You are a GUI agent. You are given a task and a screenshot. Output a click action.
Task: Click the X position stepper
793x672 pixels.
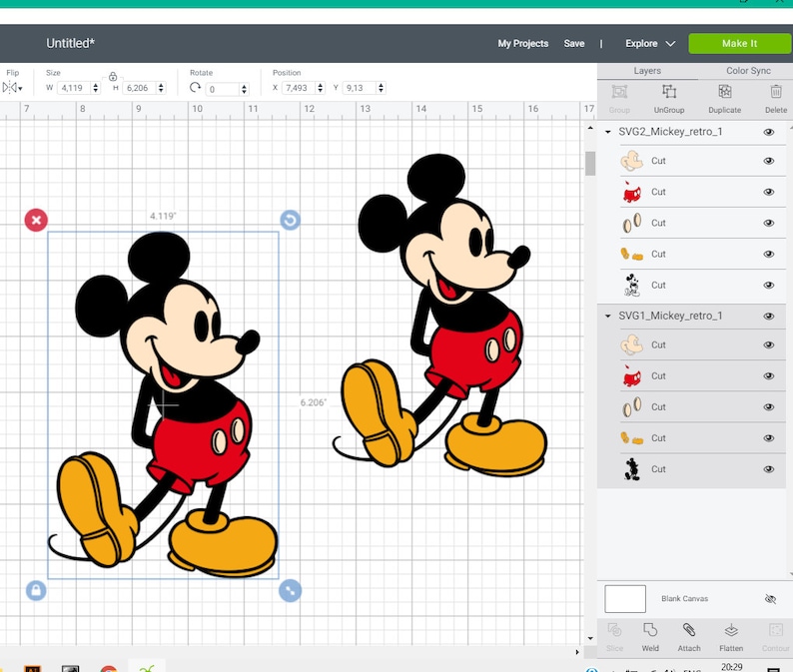click(x=321, y=88)
